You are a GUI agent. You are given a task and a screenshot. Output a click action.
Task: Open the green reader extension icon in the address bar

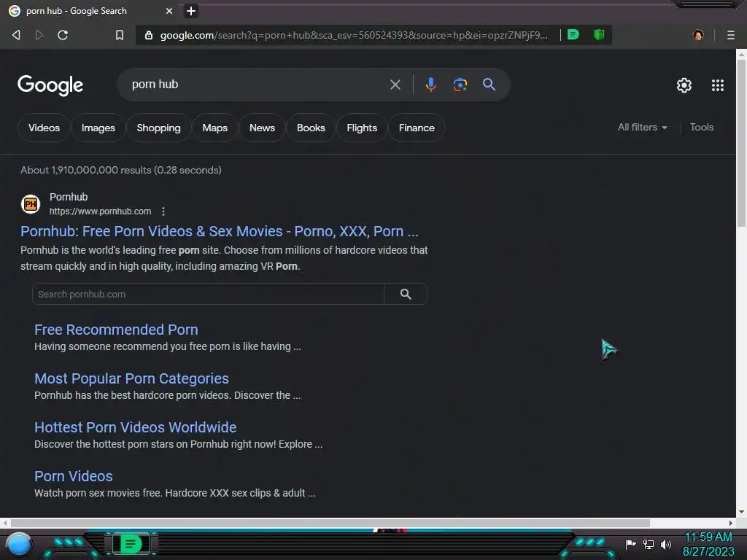tap(573, 35)
